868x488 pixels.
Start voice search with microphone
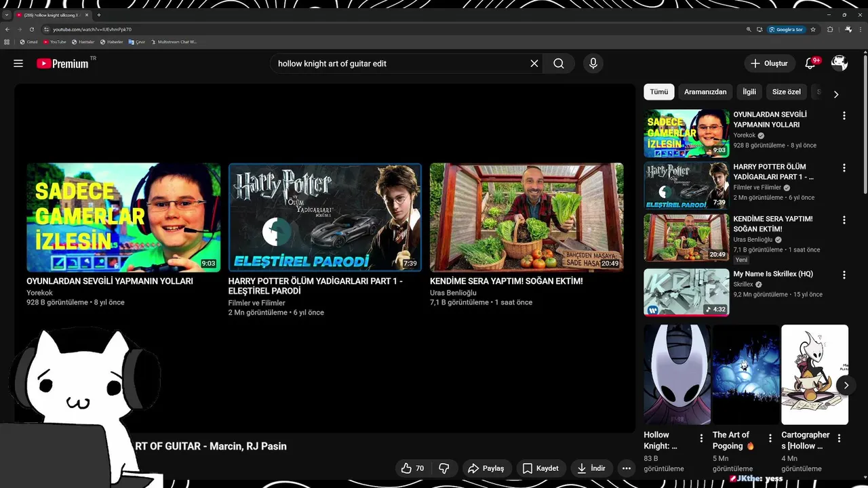pyautogui.click(x=593, y=63)
